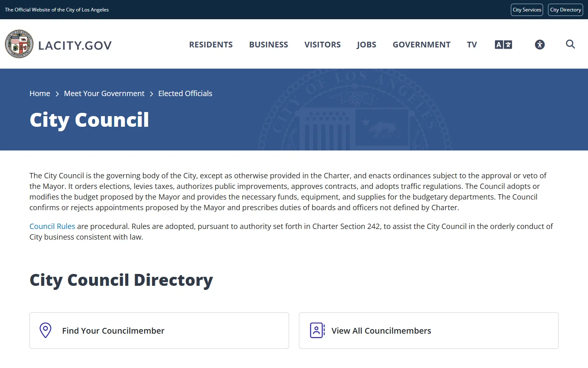Click the City Directory button
Screen dimensions: 588x368
tap(566, 10)
